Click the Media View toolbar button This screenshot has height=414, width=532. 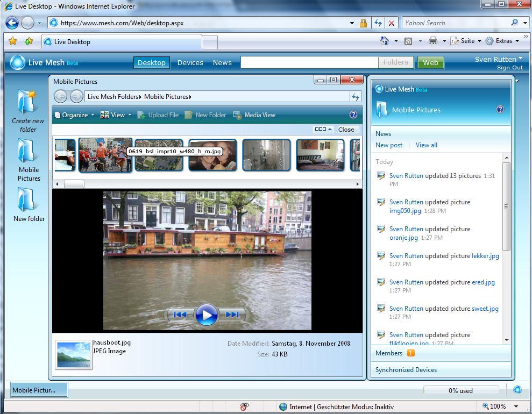click(x=254, y=115)
